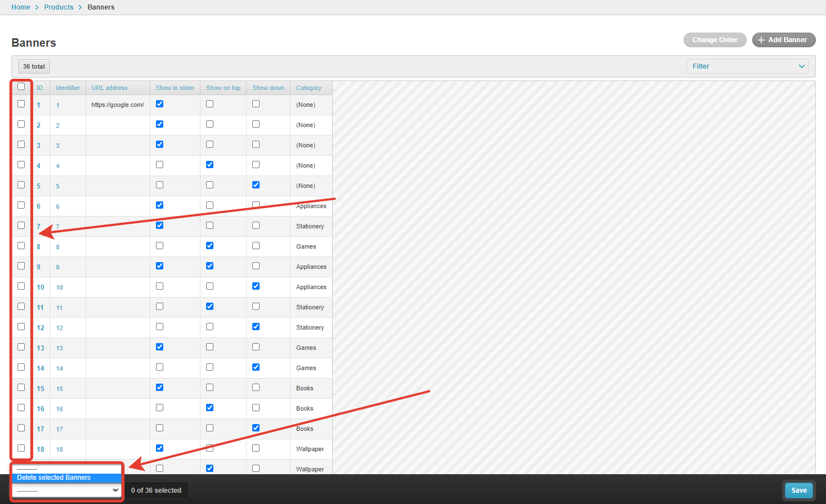
Task: Go to Home breadcrumb link
Action: (x=21, y=7)
